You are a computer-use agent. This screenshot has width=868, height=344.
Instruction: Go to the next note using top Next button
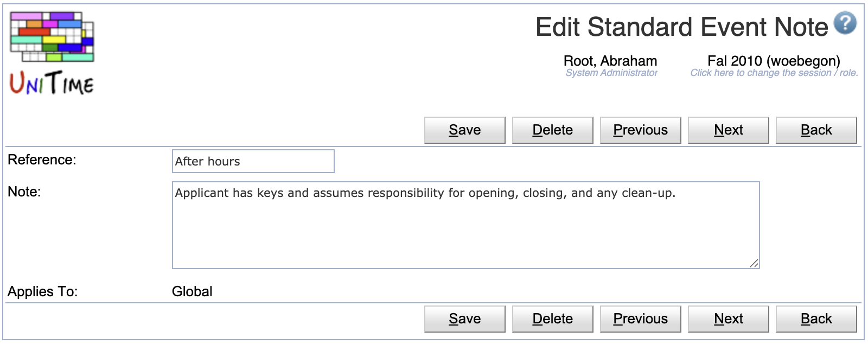pyautogui.click(x=729, y=130)
